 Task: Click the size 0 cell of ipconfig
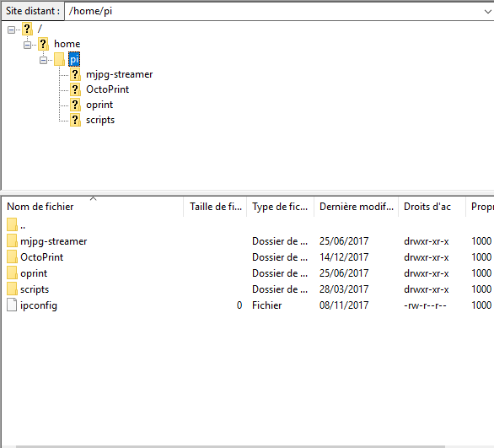coord(239,305)
